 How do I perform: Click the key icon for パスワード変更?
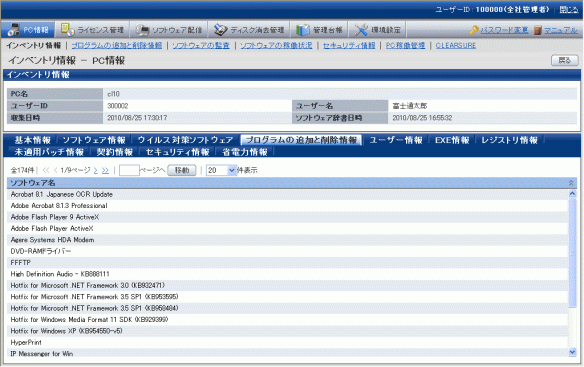click(474, 30)
